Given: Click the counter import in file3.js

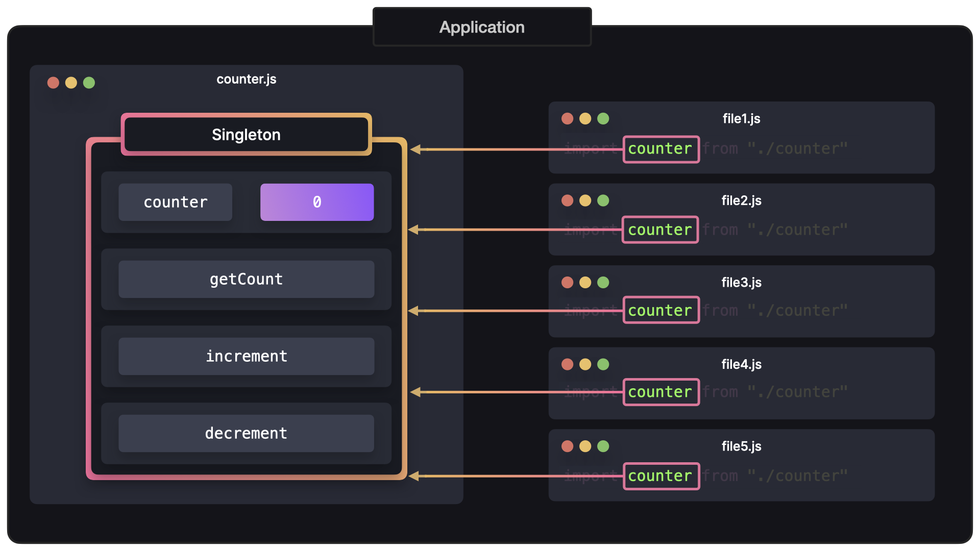Looking at the screenshot, I should (659, 311).
